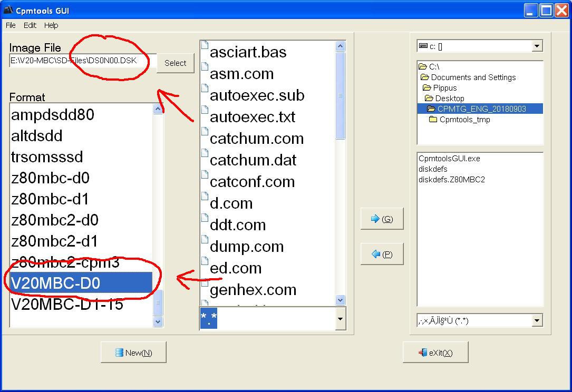Open the File menu
The image size is (572, 392).
click(x=11, y=25)
